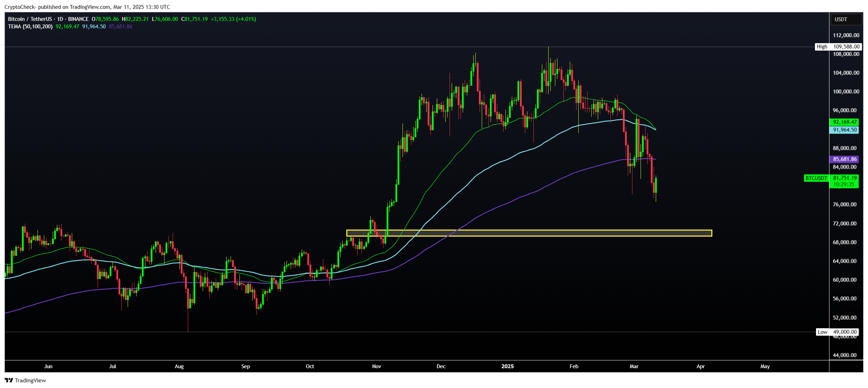Click May on the time axis

click(765, 366)
